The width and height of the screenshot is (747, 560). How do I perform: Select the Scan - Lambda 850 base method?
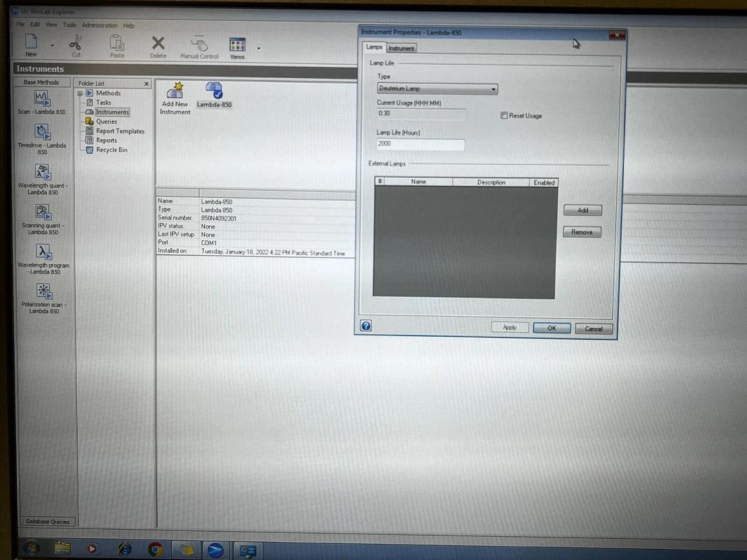pos(42,103)
